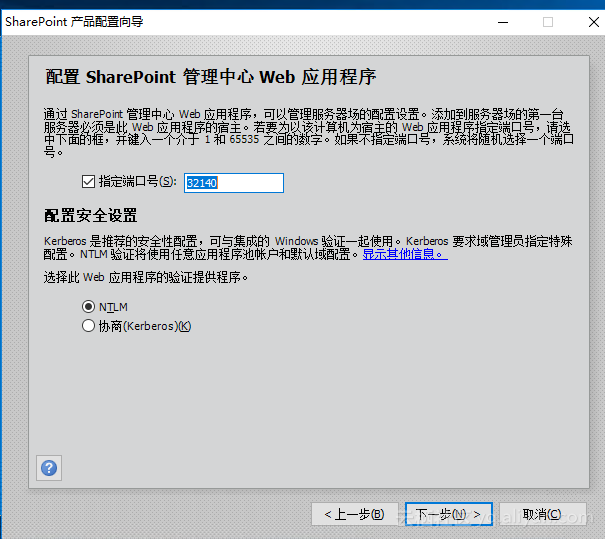Click the port number field containing 32140
The image size is (605, 539).
coord(234,183)
